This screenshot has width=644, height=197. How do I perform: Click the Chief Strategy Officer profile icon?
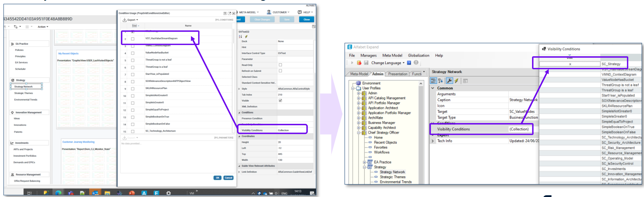pyautogui.click(x=364, y=132)
